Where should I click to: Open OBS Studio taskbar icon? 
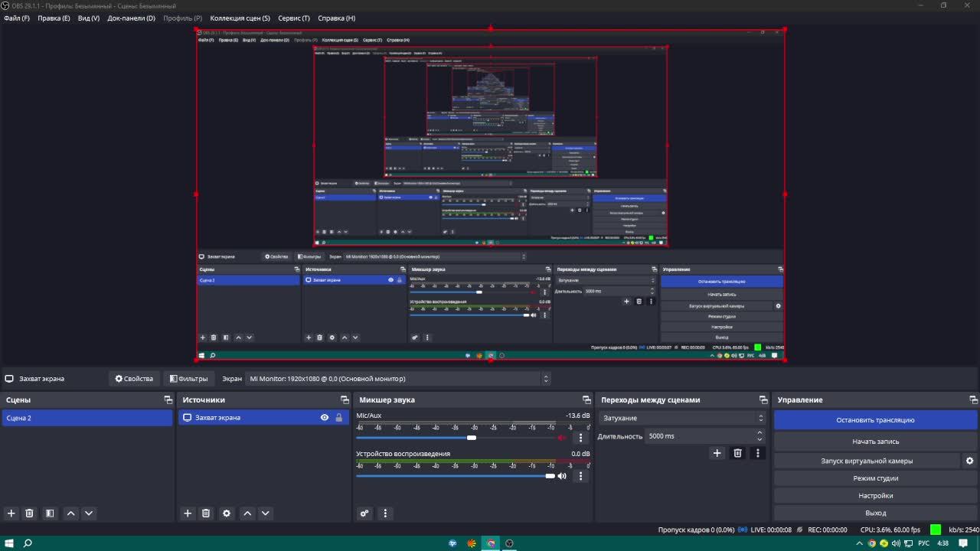coord(509,543)
